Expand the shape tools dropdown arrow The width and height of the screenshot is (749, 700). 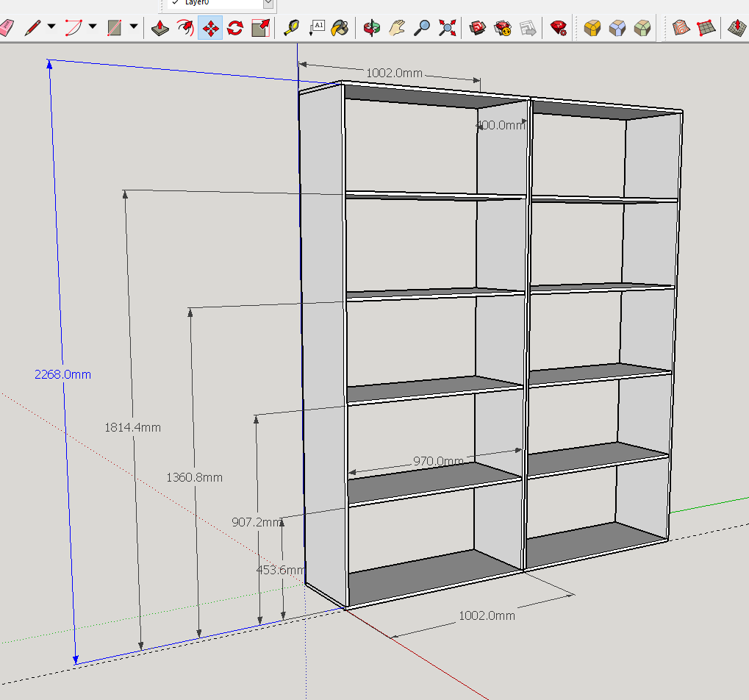(x=134, y=27)
